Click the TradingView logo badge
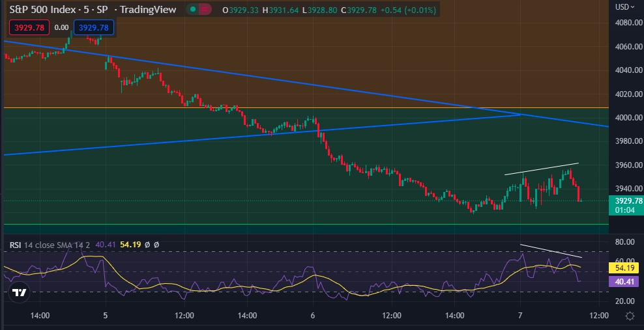This screenshot has height=330, width=644. [x=19, y=292]
